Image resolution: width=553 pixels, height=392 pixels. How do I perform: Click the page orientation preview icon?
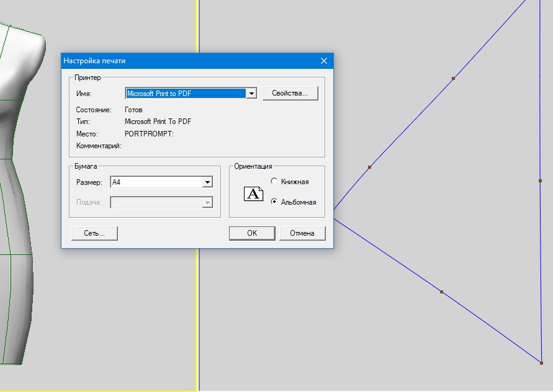point(254,194)
